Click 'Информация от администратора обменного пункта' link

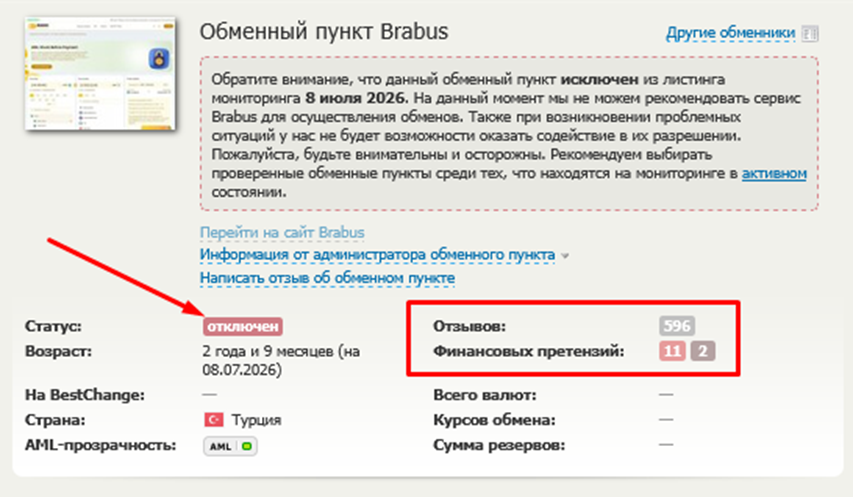[x=378, y=254]
